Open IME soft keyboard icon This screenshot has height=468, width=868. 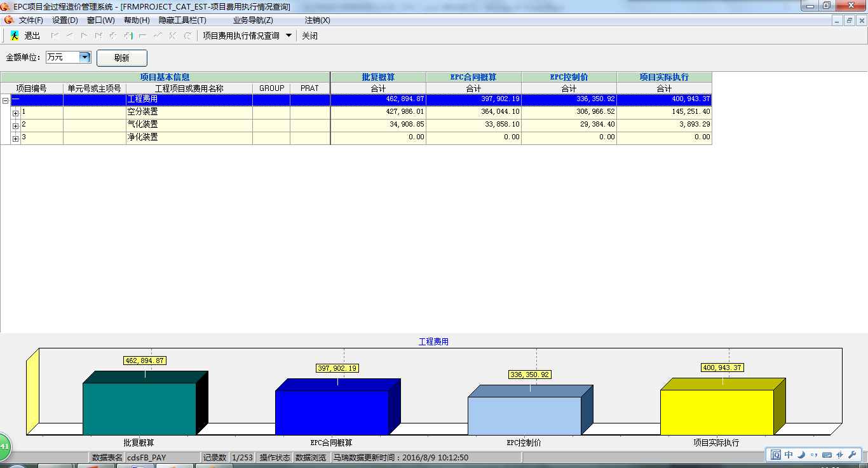(x=827, y=455)
